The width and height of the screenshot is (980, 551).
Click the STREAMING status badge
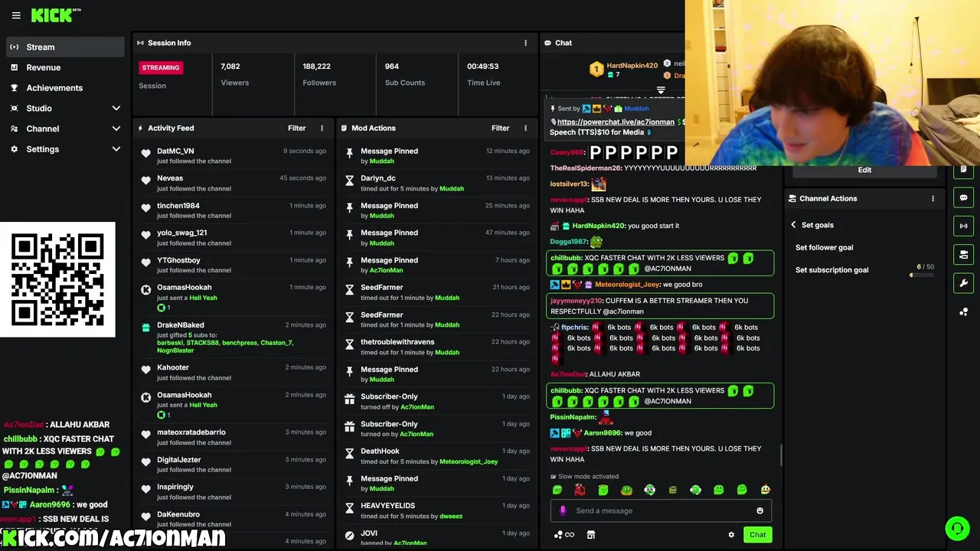click(x=161, y=67)
